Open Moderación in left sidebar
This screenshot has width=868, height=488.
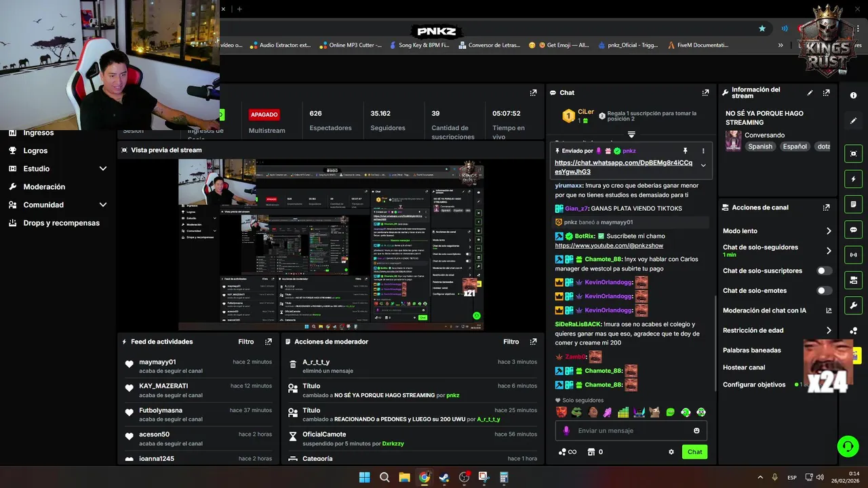click(44, 186)
